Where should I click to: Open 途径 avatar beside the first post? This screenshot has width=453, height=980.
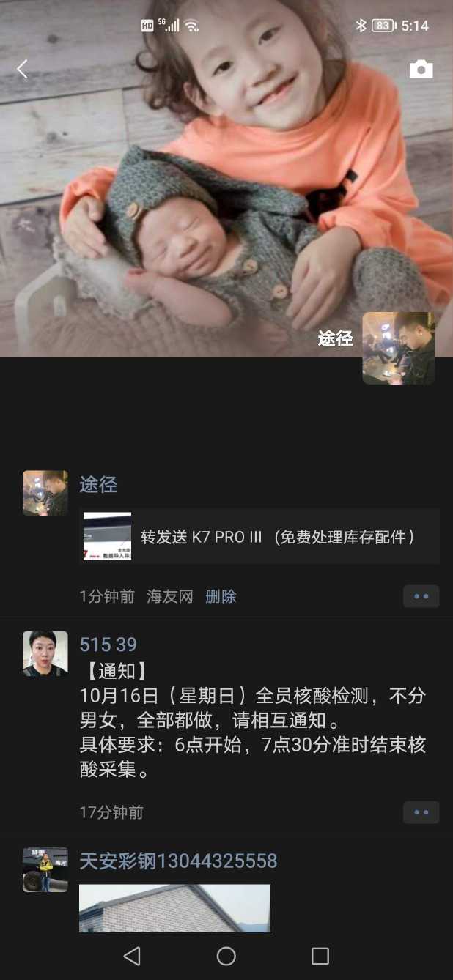45,493
